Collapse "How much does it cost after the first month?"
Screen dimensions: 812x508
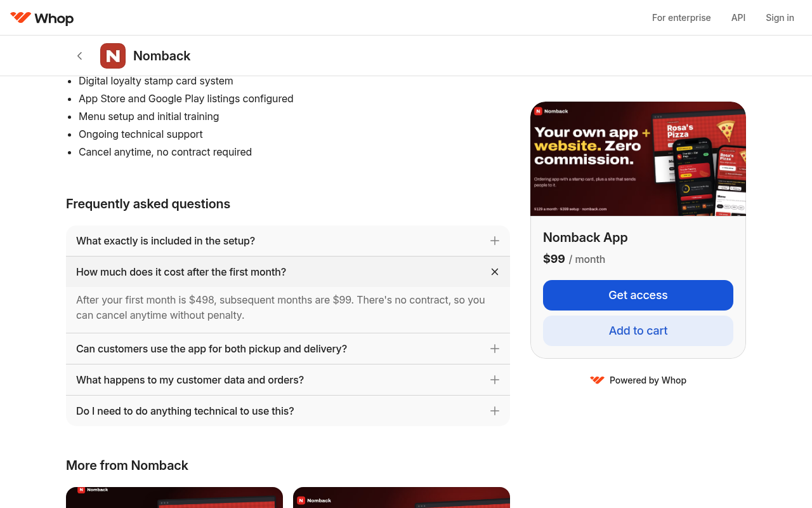[288, 272]
